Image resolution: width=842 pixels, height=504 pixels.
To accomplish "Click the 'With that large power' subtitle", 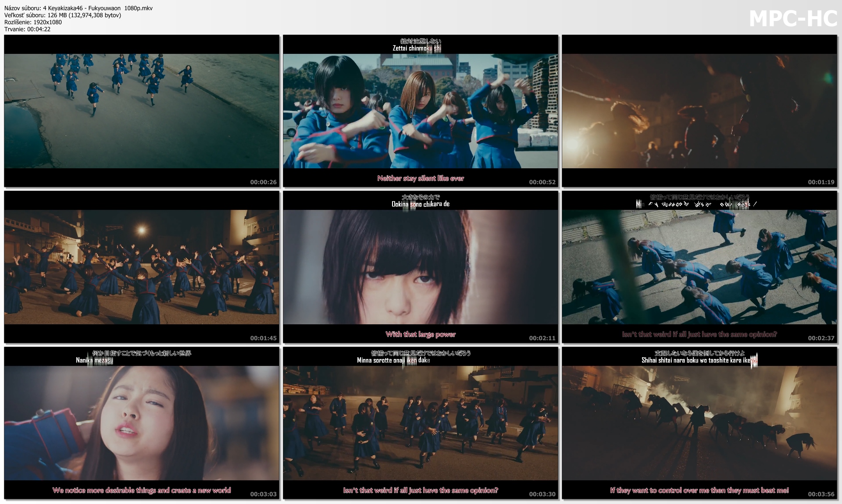I will pos(420,334).
